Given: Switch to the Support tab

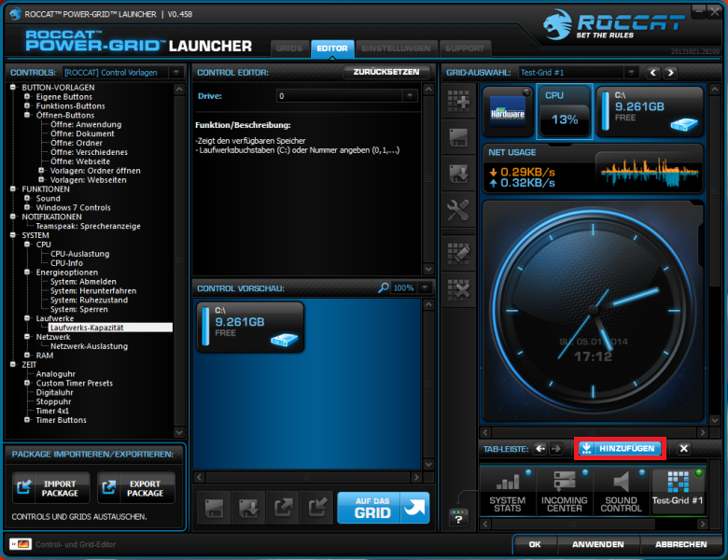Looking at the screenshot, I should (x=464, y=49).
